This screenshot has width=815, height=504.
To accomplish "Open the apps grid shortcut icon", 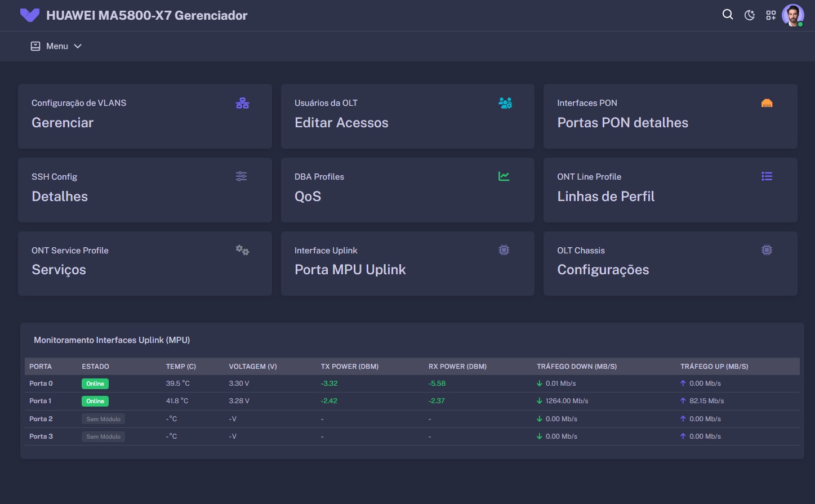I will coord(771,15).
